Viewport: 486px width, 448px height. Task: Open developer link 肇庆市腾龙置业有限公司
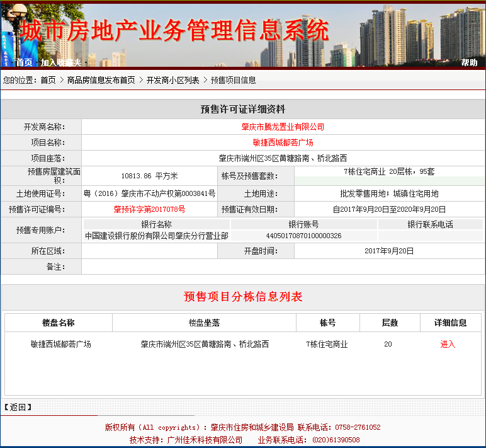click(x=283, y=127)
